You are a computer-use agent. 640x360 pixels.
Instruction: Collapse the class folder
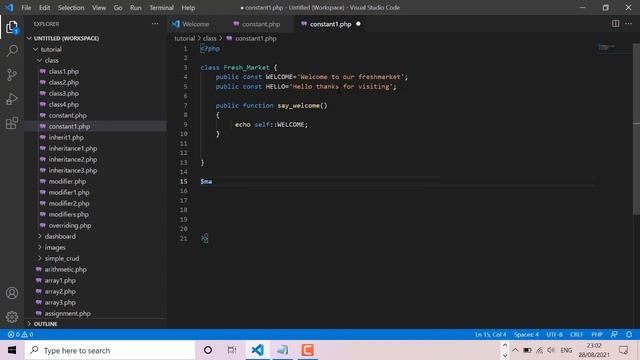(40, 60)
